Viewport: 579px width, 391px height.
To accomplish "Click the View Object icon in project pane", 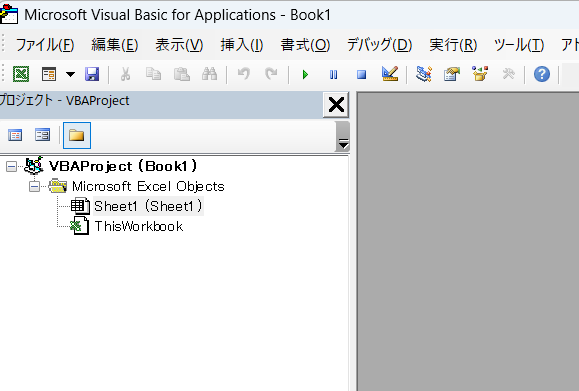I will (x=42, y=135).
